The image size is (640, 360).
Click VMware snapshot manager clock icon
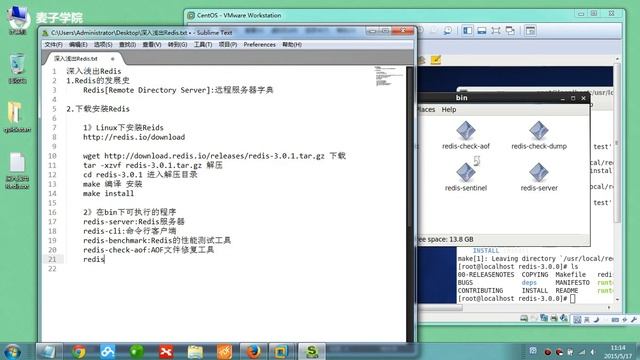pyautogui.click(x=448, y=31)
